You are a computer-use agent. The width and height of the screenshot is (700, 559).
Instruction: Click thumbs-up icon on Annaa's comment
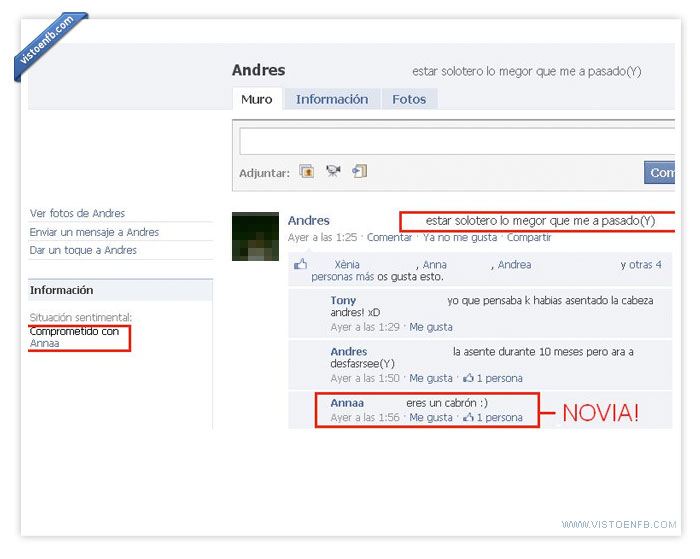[468, 417]
